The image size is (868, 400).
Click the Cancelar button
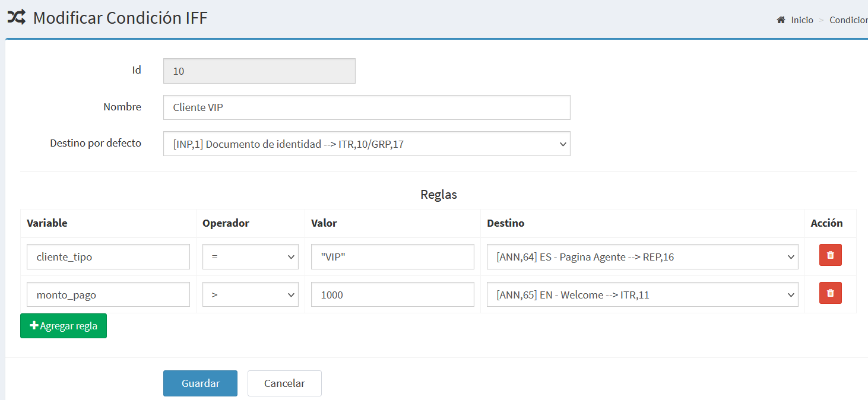click(284, 383)
